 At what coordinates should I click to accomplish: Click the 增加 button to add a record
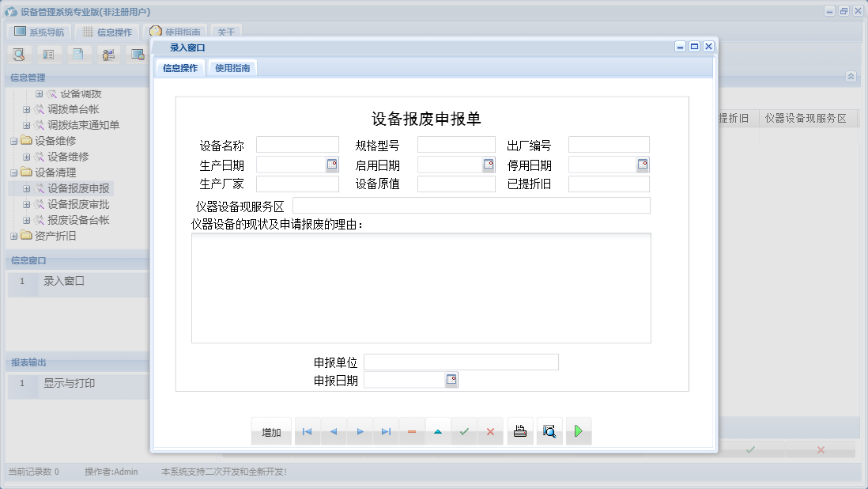point(271,431)
